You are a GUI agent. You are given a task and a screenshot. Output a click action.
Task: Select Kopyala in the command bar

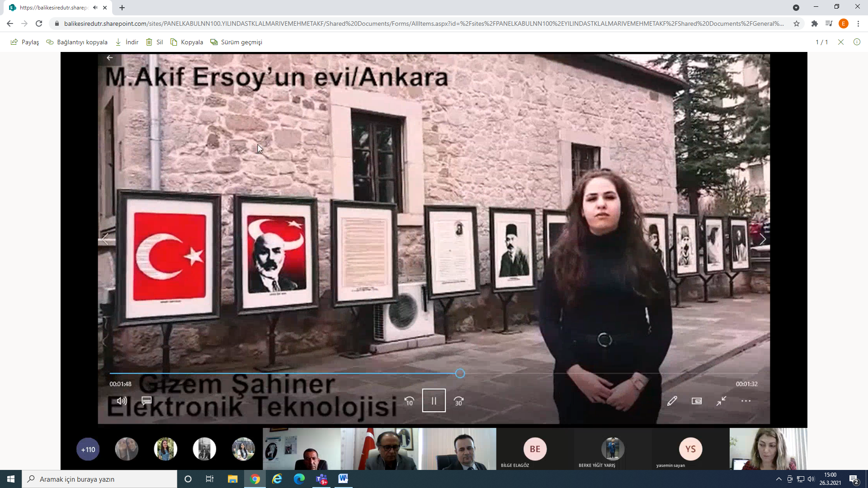[x=187, y=42]
